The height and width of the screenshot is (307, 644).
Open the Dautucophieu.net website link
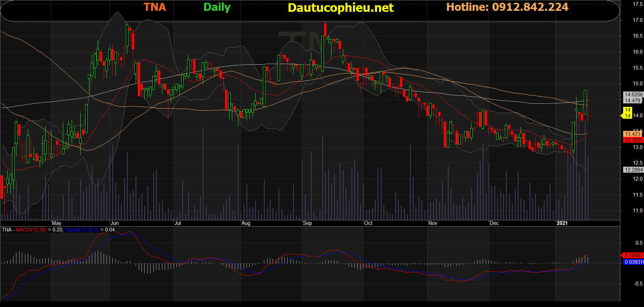coord(340,8)
